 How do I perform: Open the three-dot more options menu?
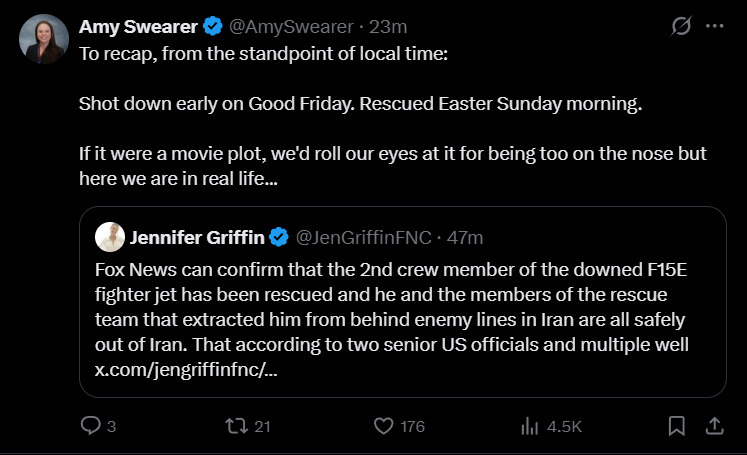click(x=715, y=26)
